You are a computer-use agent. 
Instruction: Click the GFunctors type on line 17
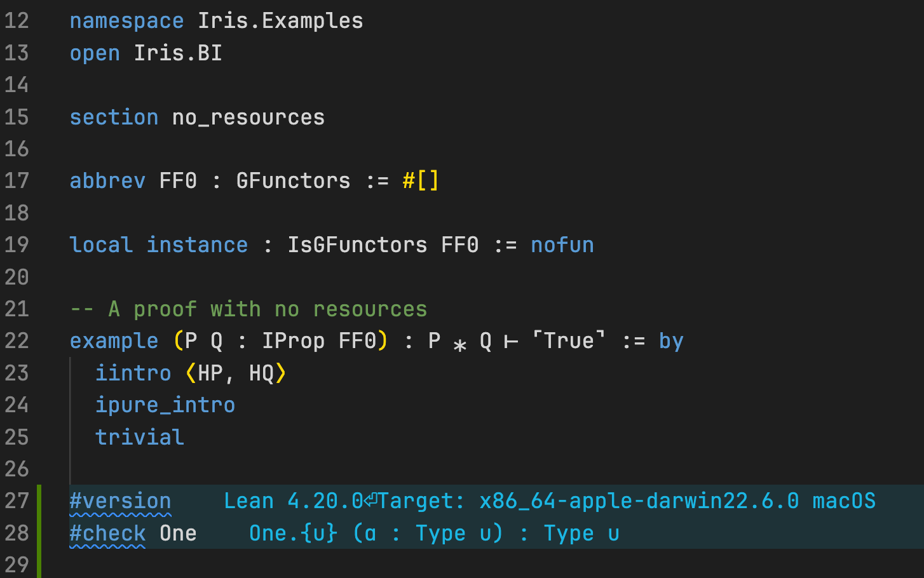pyautogui.click(x=293, y=181)
